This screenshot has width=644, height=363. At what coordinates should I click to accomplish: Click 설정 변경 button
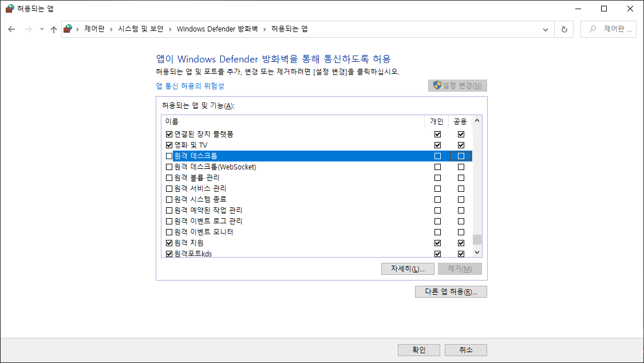tap(457, 85)
